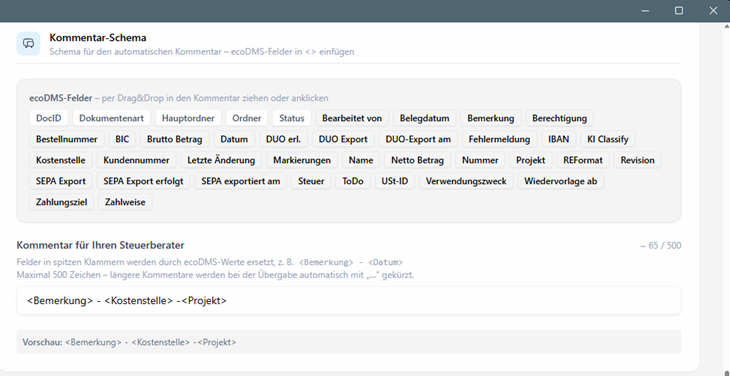
Task: Click the REFormat chip
Action: point(582,160)
